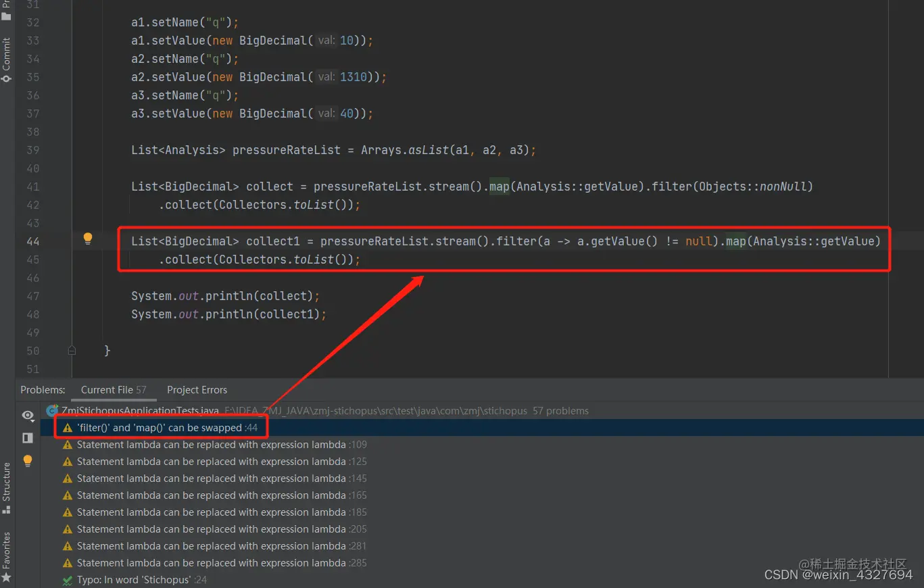Click 'Arrays.asList(a1, a2, a3)' on line 39

point(445,150)
